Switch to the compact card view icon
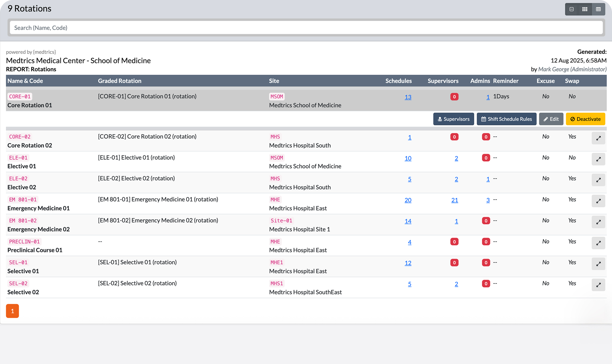This screenshot has height=364, width=612. [x=572, y=9]
